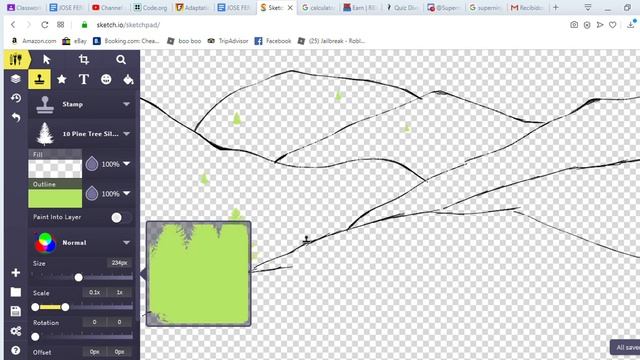
Task: Switch to the Code.org tab
Action: pyautogui.click(x=150, y=7)
